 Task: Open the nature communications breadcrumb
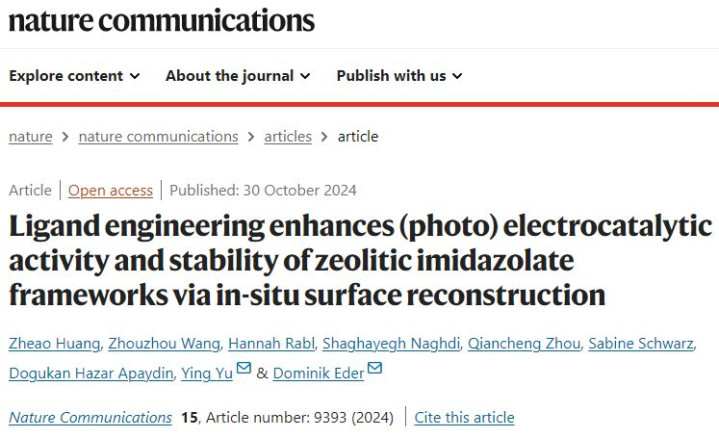(158, 137)
